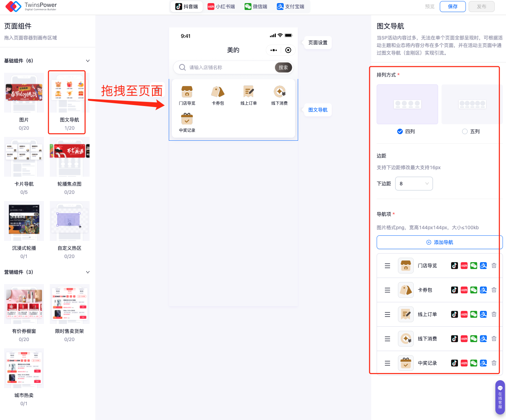506x420 pixels.
Task: Click the 保存 button
Action: pos(452,7)
